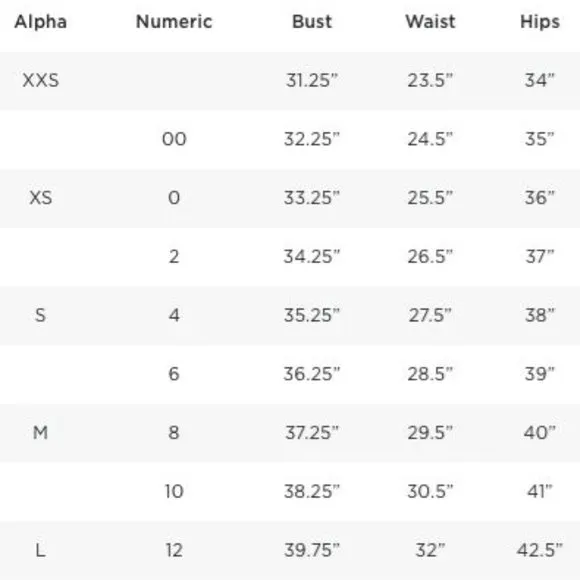Click the Numeric column header
Image resolution: width=580 pixels, height=580 pixels.
click(174, 21)
